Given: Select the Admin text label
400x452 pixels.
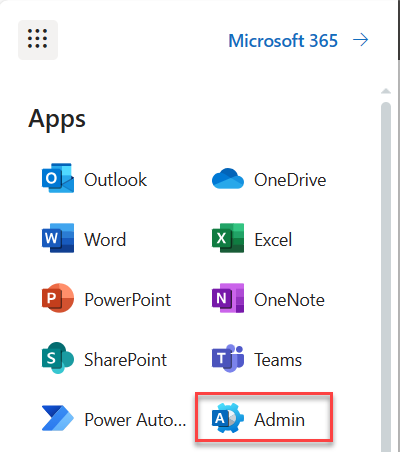Looking at the screenshot, I should pos(279,420).
